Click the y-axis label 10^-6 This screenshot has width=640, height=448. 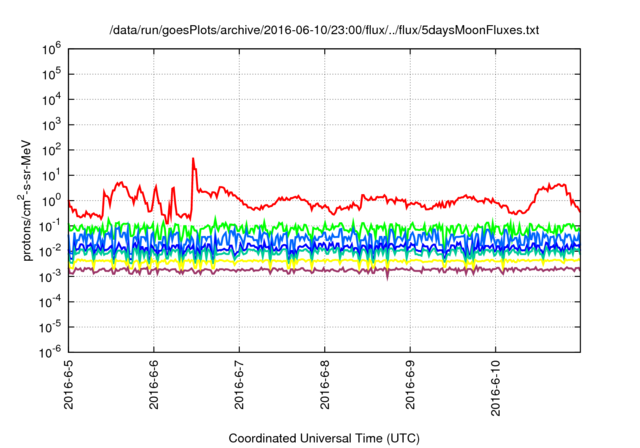51,353
